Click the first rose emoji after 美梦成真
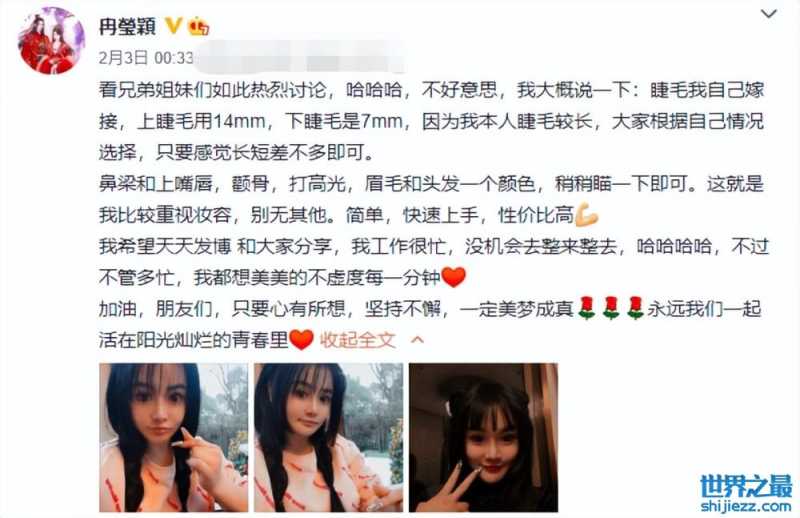This screenshot has width=800, height=518. [x=587, y=309]
